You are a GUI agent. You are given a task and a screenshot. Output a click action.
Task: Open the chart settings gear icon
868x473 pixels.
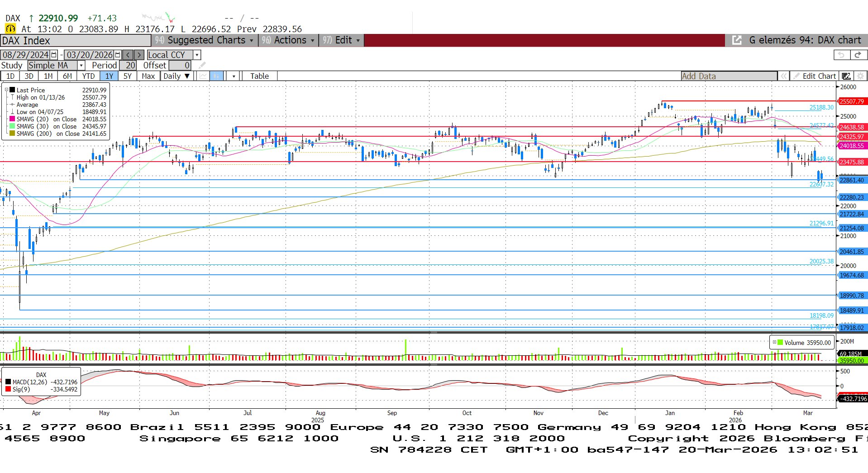click(860, 76)
